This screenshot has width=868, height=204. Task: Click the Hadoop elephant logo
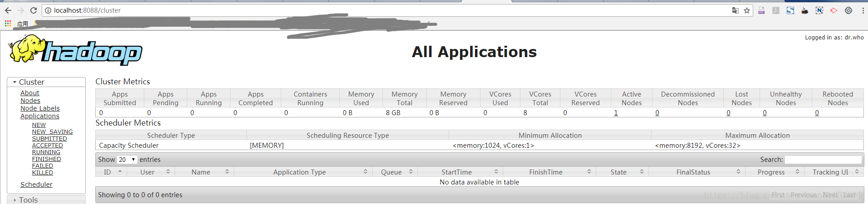(75, 49)
